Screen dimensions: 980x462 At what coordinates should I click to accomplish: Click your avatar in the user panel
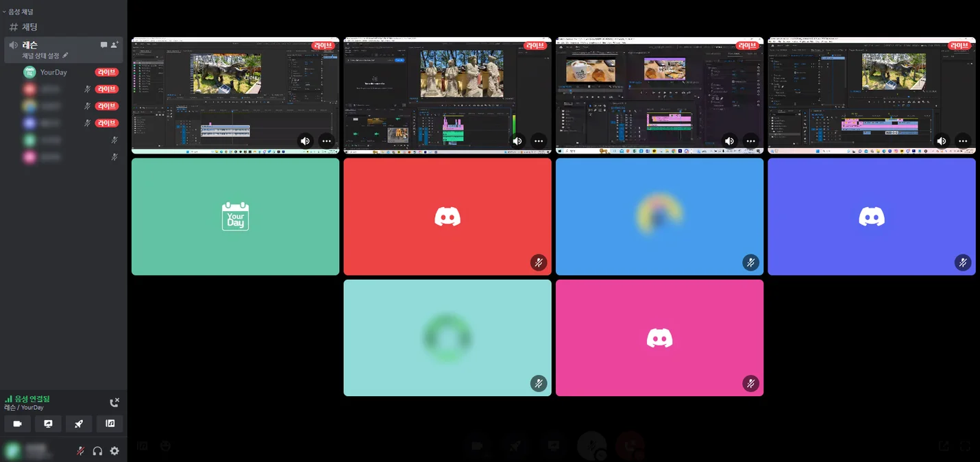(x=12, y=451)
